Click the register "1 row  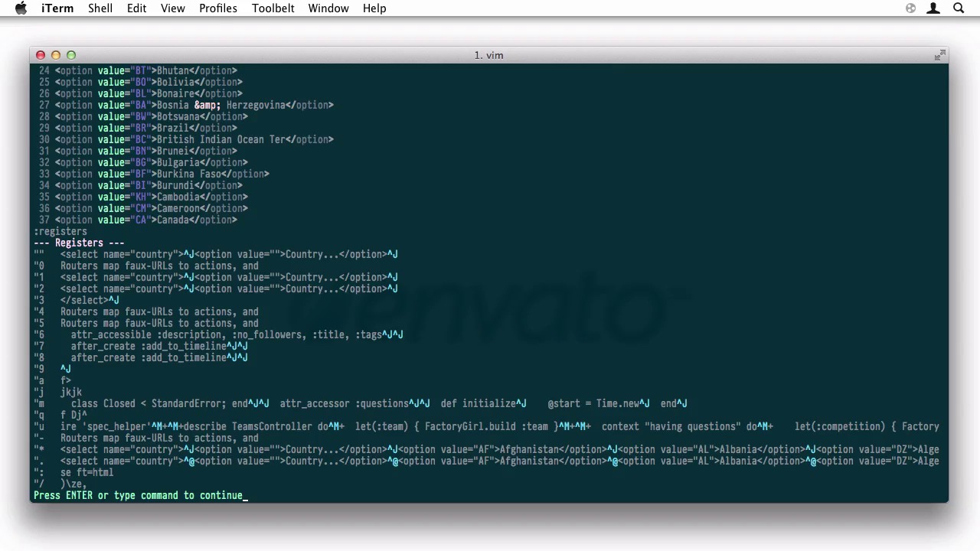(216, 277)
